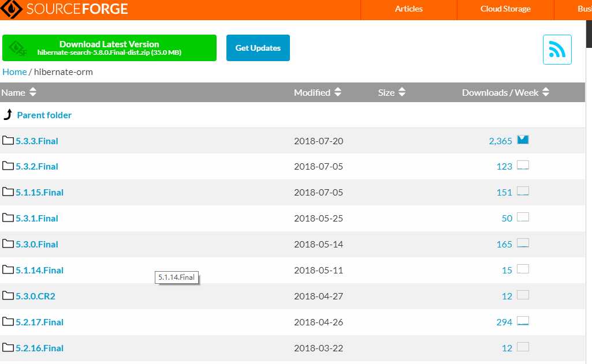Screen dimensions: 592x364
Task: Open the 5.3.0.Final folder link
Action: [36, 245]
